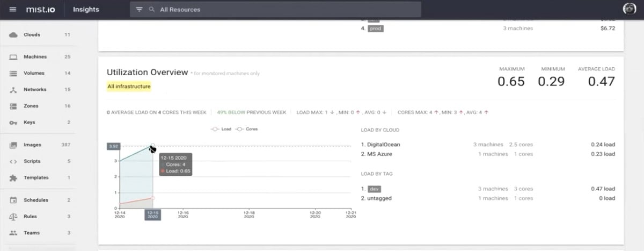Click the Machines sidebar icon
Viewport: 644px width, 251px height.
pos(13,57)
